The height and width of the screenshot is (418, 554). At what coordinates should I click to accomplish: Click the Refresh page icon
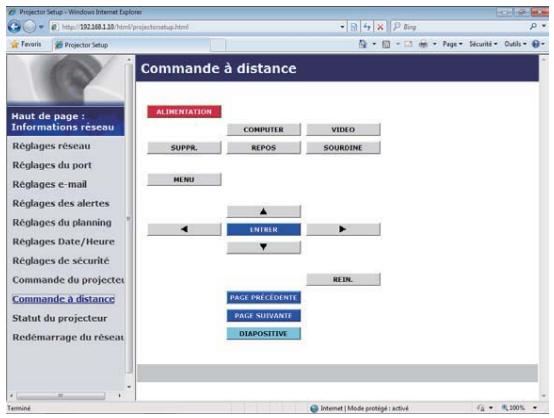[367, 27]
